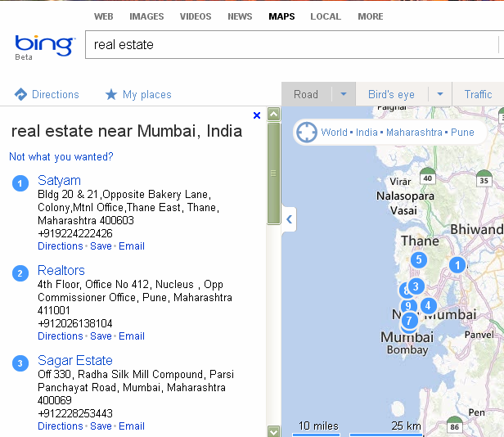504x437 pixels.
Task: Get Directions to Sagar Estate
Action: pyautogui.click(x=61, y=426)
